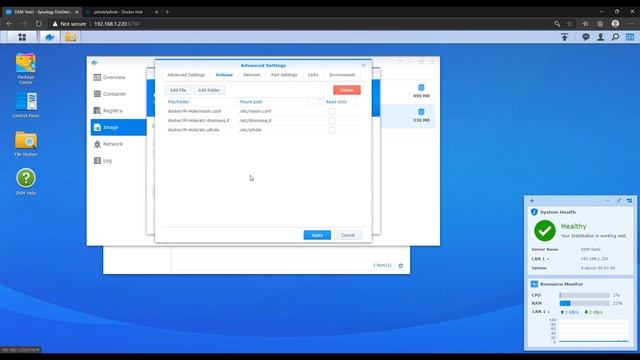Open the DSM Main Menu grid icon
The width and height of the screenshot is (640, 360).
pos(22,37)
